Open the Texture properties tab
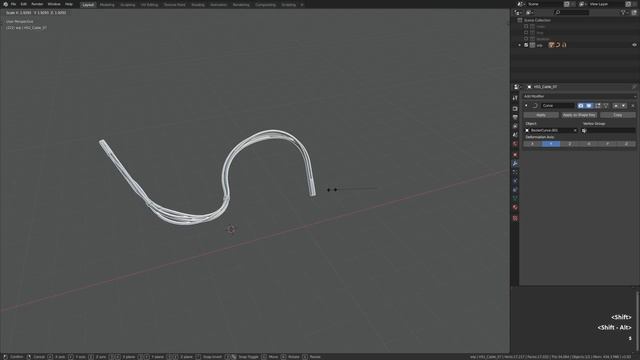The width and height of the screenshot is (640, 360). [515, 218]
